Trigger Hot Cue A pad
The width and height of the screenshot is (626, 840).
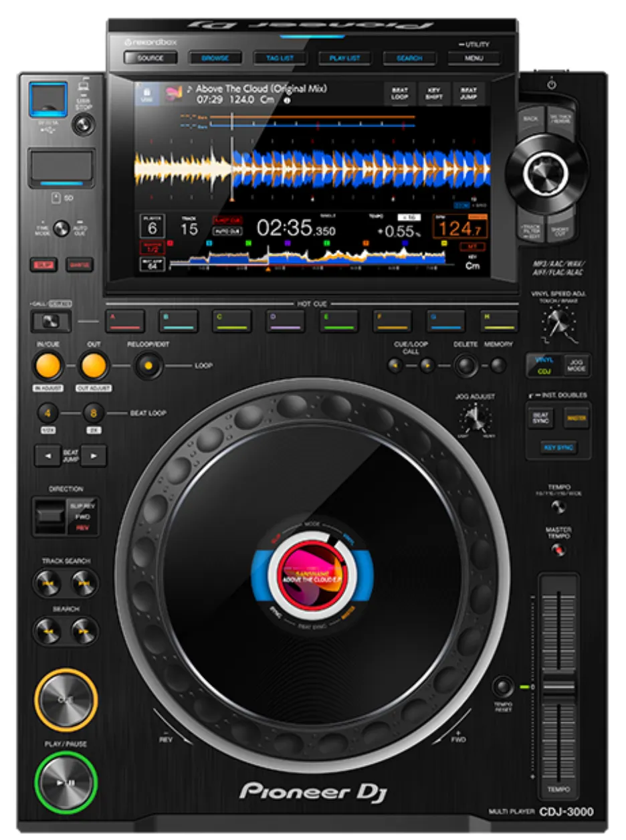pyautogui.click(x=124, y=321)
